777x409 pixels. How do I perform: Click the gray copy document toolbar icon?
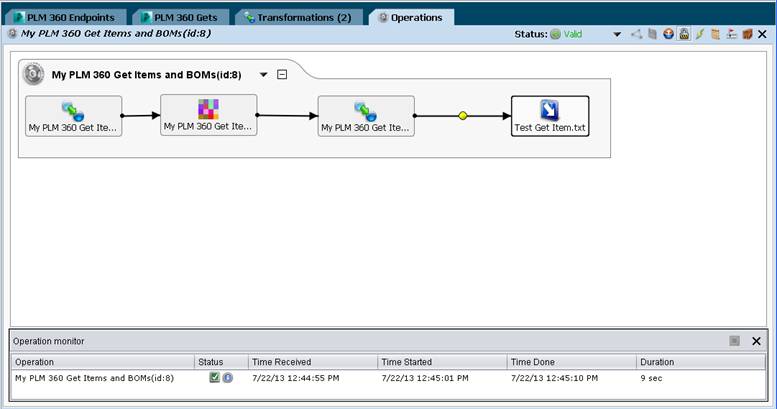tap(653, 34)
